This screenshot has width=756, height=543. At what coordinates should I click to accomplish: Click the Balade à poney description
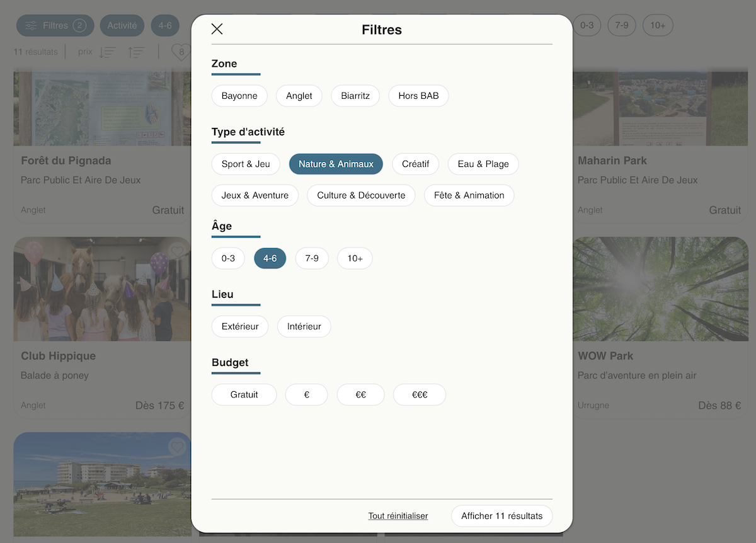(x=55, y=375)
